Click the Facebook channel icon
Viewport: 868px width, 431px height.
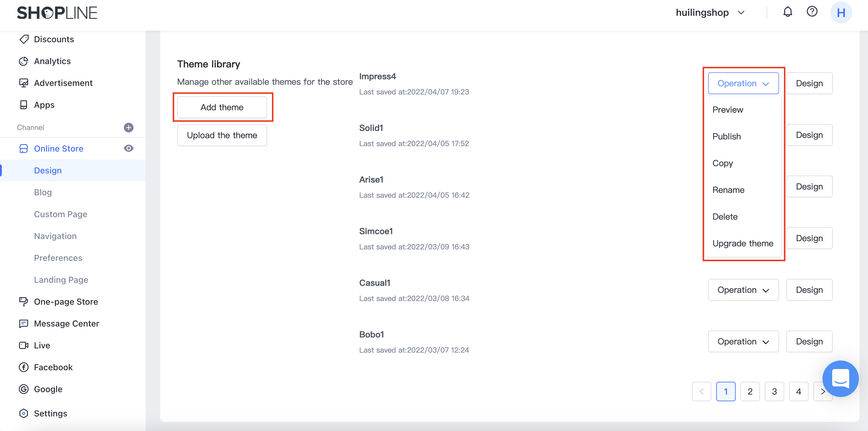pyautogui.click(x=23, y=367)
